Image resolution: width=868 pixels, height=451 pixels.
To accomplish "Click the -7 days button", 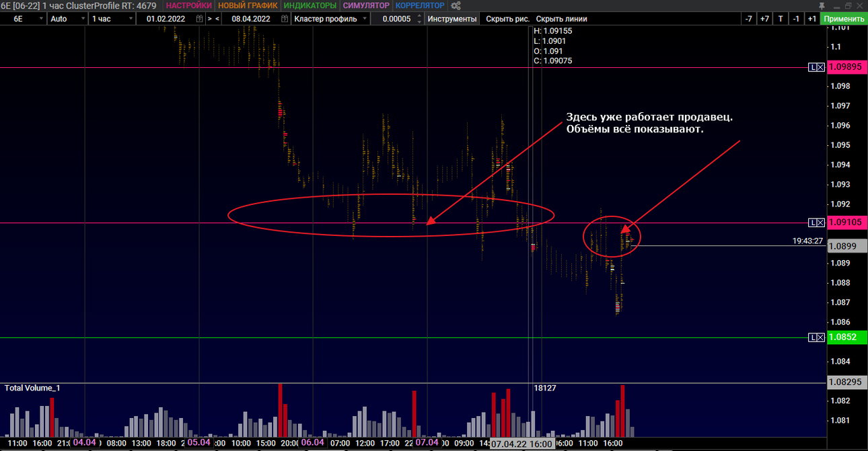I will (x=748, y=19).
